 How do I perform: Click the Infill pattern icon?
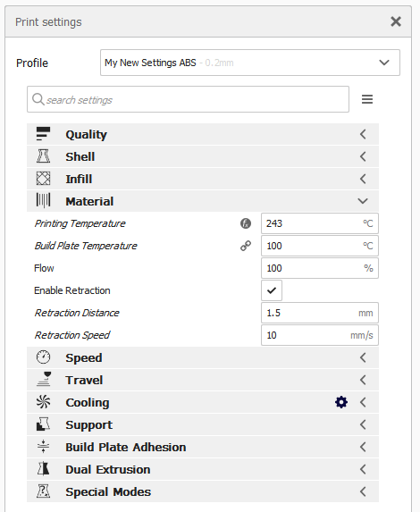(x=43, y=179)
